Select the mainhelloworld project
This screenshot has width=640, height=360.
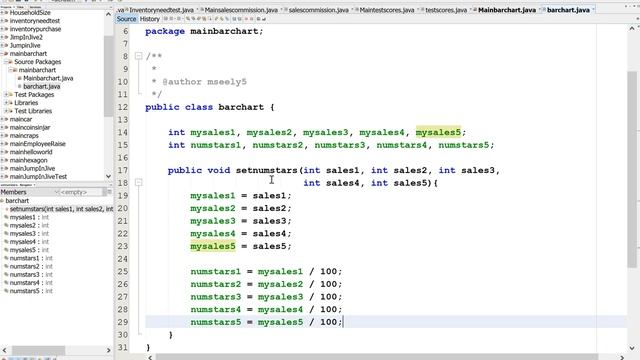pos(31,152)
